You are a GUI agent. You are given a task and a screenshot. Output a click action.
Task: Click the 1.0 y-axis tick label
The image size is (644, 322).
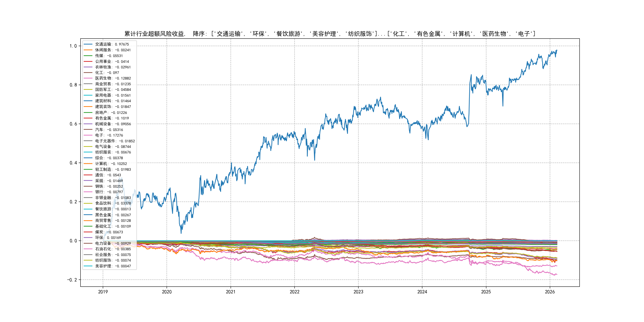(73, 46)
